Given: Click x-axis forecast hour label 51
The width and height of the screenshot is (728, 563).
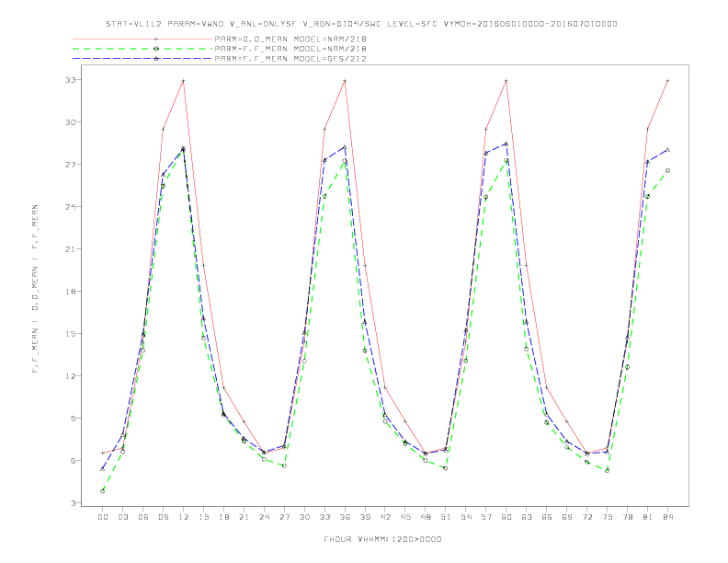Looking at the screenshot, I should tap(446, 517).
